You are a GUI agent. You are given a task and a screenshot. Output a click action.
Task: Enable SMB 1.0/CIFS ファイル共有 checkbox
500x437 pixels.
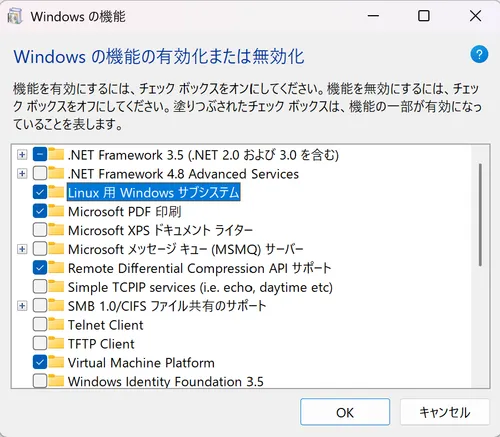[x=40, y=306]
